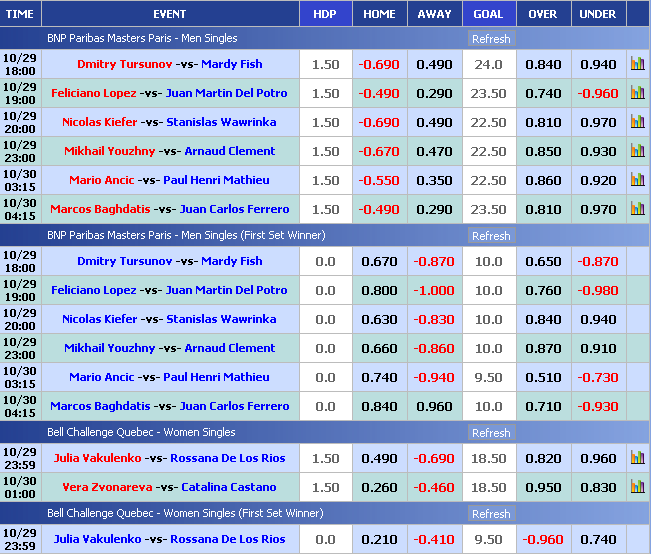This screenshot has width=651, height=554.
Task: Refresh BNP Paribas Men Singles odds
Action: (490, 39)
